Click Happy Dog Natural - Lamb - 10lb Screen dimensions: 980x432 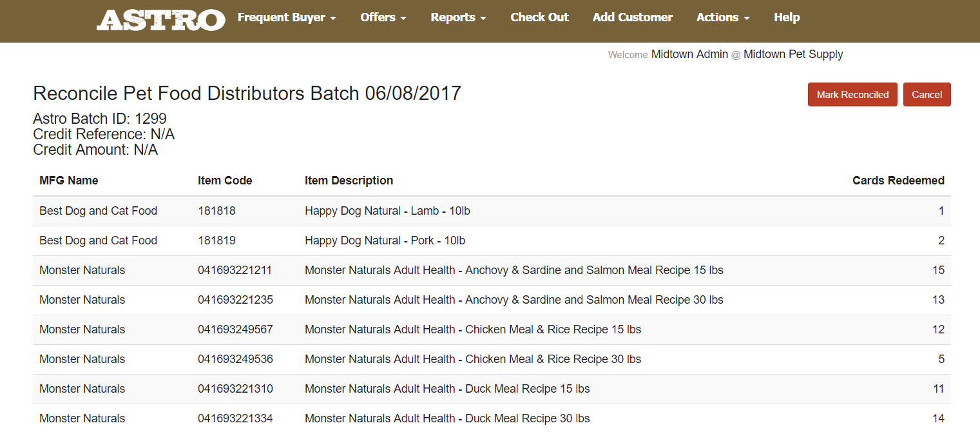[x=387, y=211]
